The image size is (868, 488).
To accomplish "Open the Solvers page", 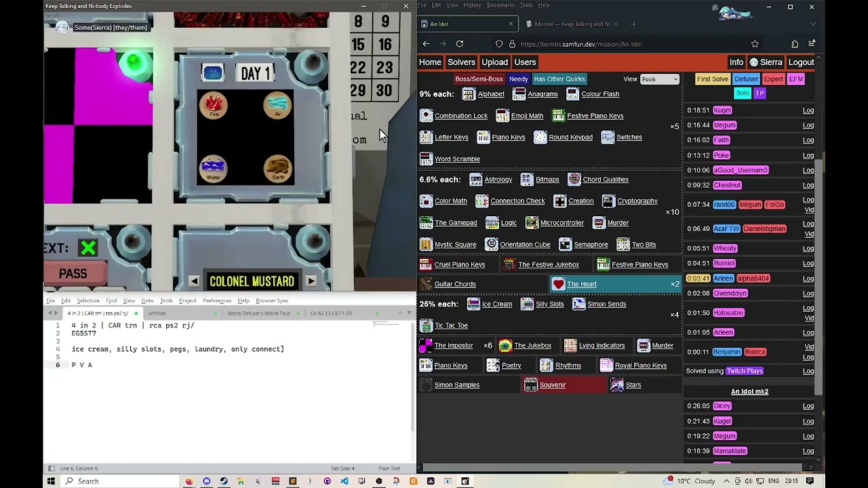I will click(461, 62).
